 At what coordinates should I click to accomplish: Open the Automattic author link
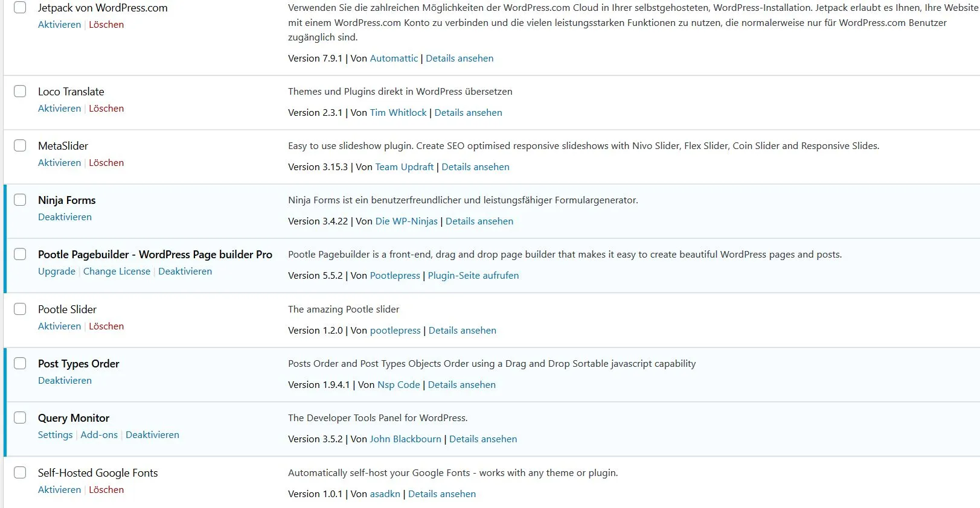(394, 59)
